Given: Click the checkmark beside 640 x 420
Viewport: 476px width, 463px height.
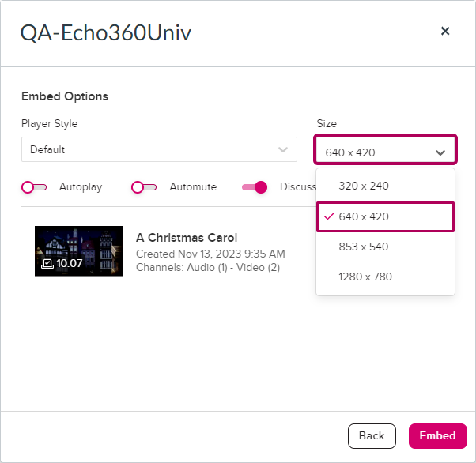Looking at the screenshot, I should click(328, 216).
